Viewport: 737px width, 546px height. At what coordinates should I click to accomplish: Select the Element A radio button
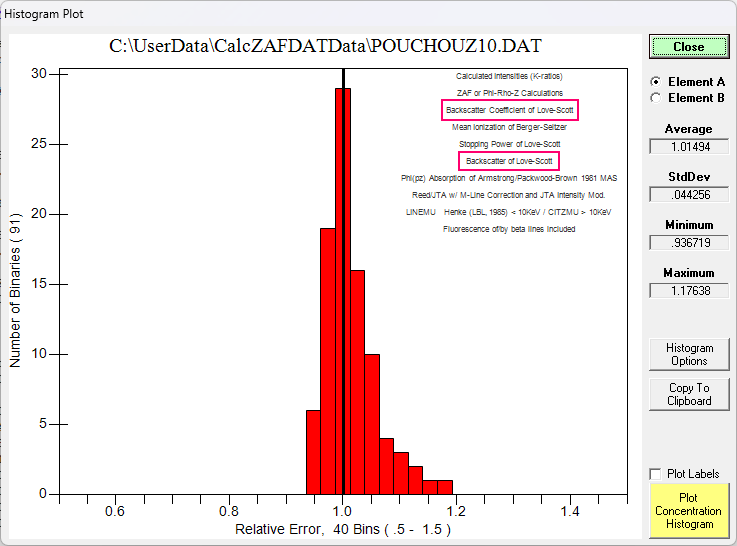[x=656, y=82]
